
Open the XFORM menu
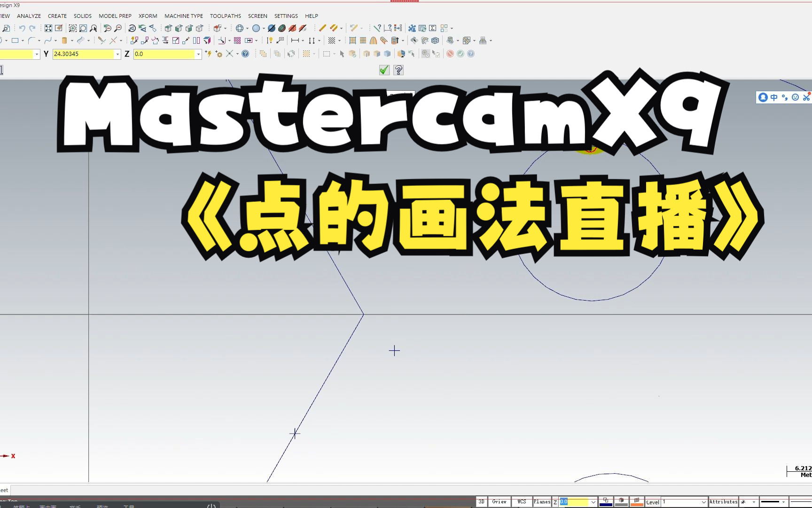(148, 16)
